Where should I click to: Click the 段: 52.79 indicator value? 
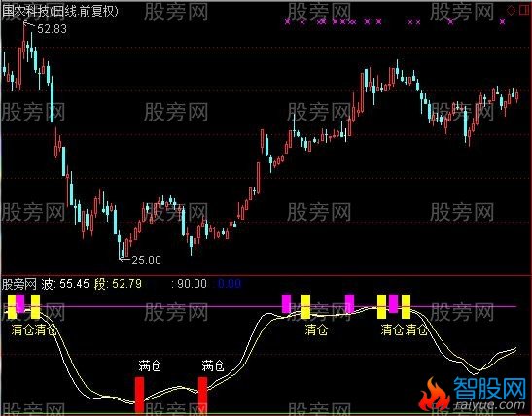tap(118, 284)
